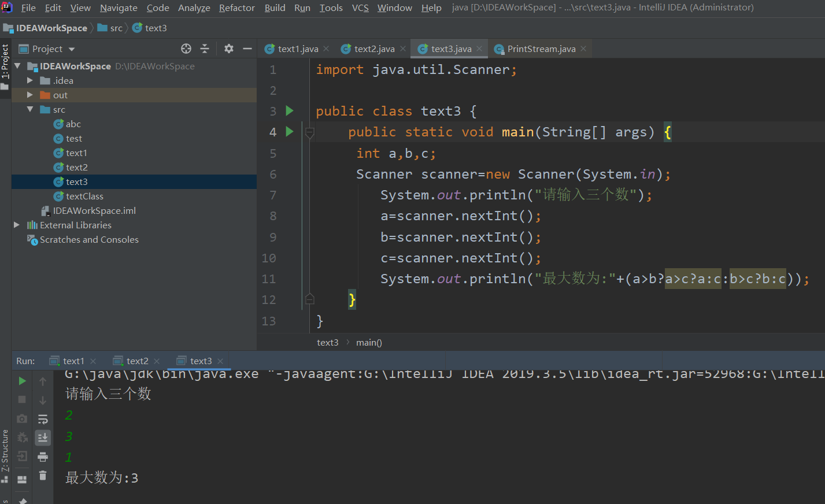
Task: Run main method from gutter line 4
Action: click(290, 132)
